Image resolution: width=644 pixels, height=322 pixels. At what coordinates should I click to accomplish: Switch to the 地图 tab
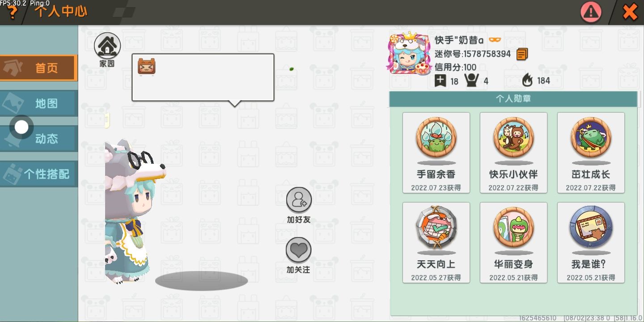(x=38, y=103)
